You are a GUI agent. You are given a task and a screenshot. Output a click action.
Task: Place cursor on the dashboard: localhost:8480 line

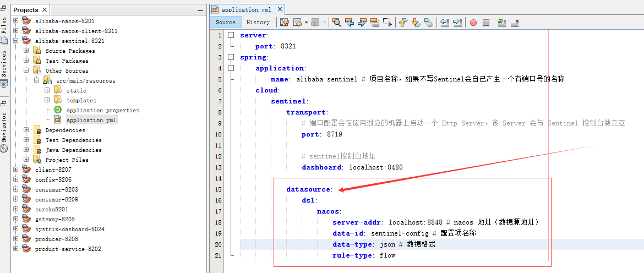coord(352,167)
